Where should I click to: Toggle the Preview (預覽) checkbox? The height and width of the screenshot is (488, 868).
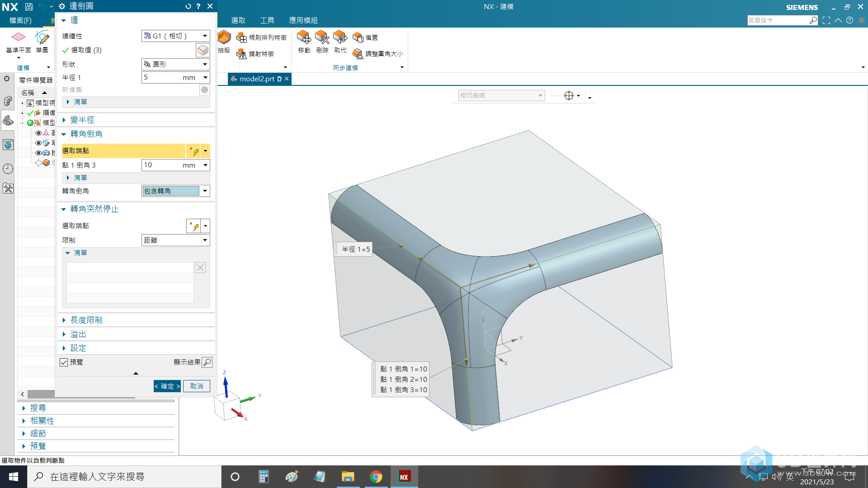coord(64,362)
